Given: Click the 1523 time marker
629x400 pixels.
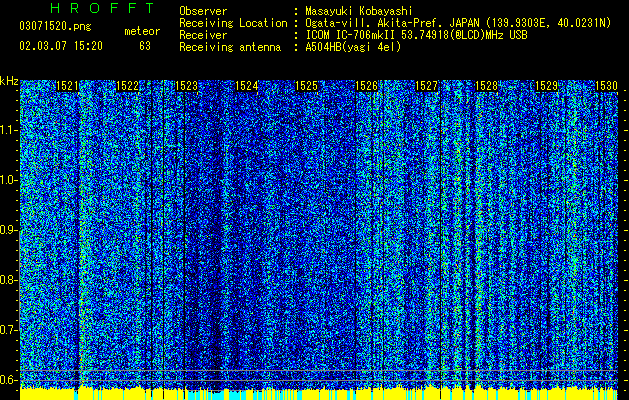Looking at the screenshot, I should pos(187,86).
